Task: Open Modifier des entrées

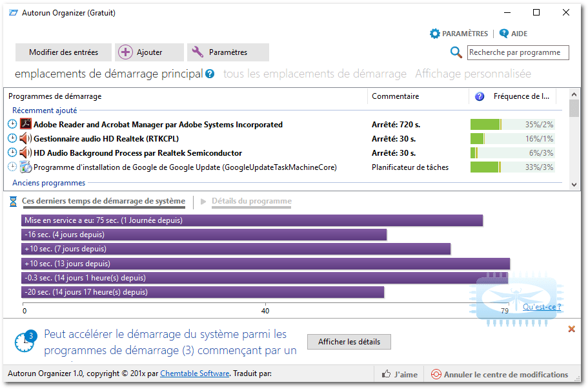Action: coord(63,52)
